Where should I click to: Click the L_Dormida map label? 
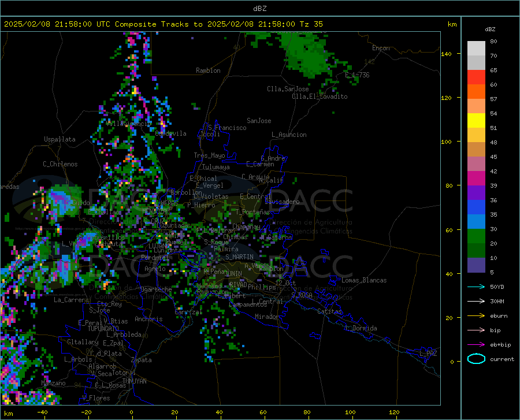click(361, 328)
